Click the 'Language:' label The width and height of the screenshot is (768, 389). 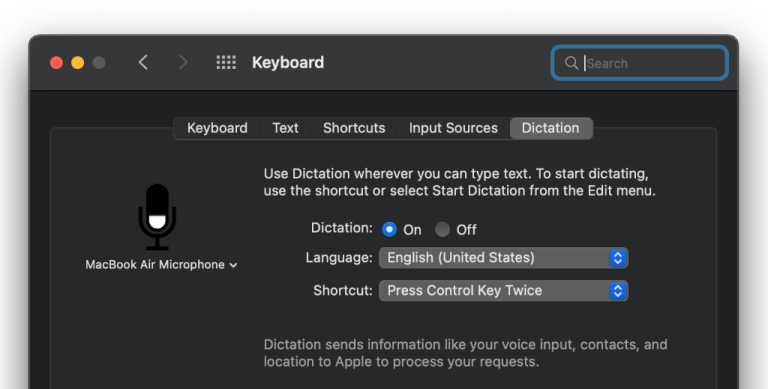339,258
